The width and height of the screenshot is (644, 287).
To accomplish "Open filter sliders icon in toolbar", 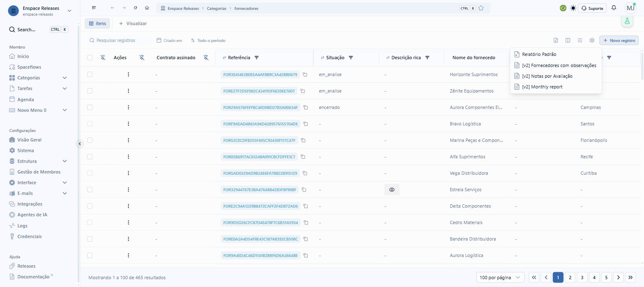I will 580,40.
